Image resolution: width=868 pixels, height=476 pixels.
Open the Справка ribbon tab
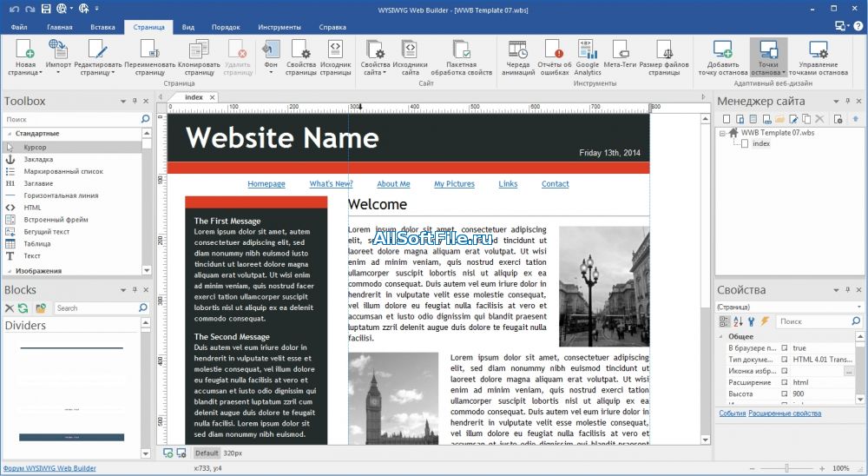[x=332, y=27]
